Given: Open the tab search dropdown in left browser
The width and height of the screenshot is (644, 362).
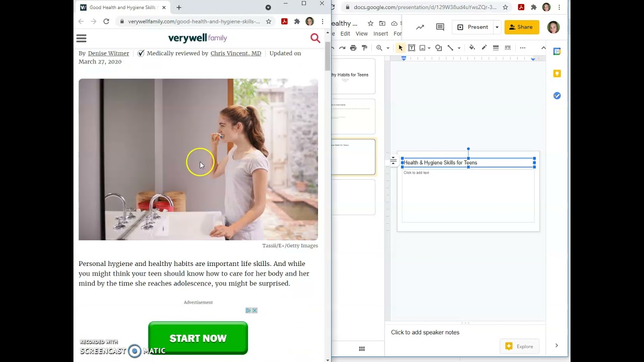Looking at the screenshot, I should (268, 8).
